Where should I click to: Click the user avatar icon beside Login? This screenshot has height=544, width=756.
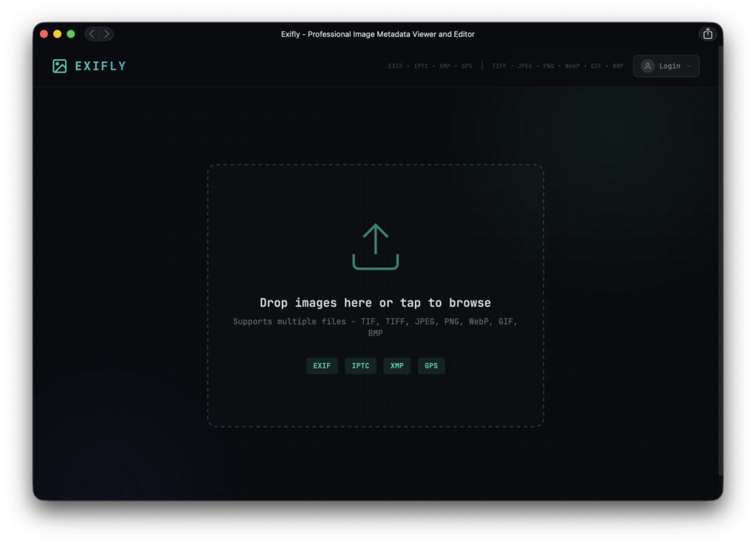[647, 66]
